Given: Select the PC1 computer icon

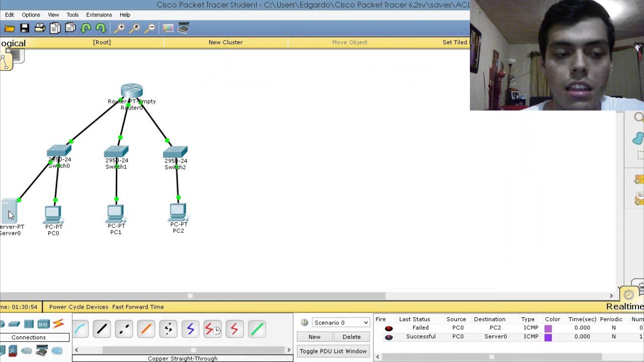Looking at the screenshot, I should click(116, 213).
